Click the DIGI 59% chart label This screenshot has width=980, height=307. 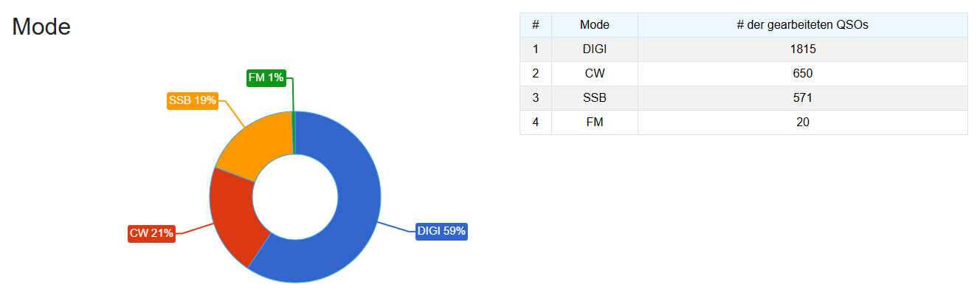(x=441, y=231)
